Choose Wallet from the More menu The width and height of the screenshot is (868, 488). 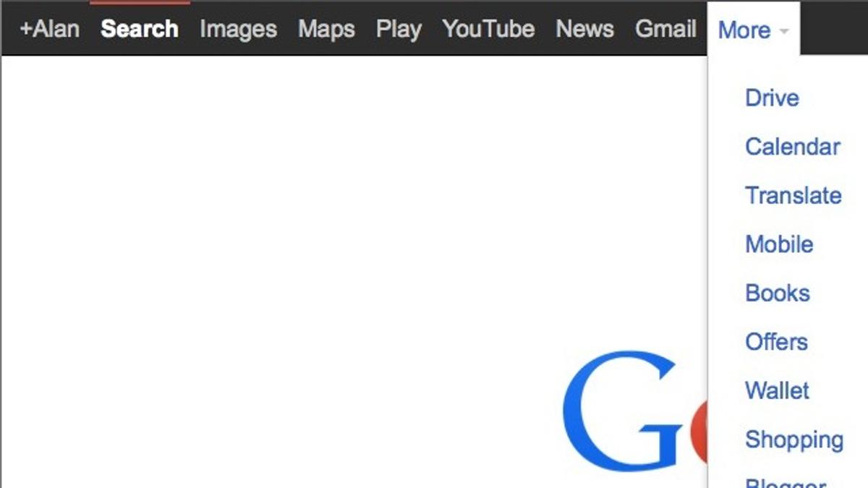pos(777,390)
